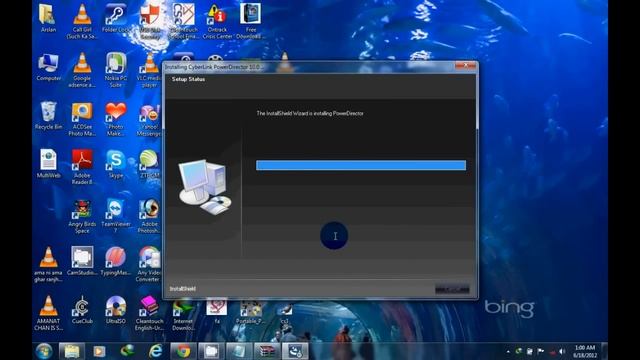Image resolution: width=640 pixels, height=360 pixels.
Task: Open the Google adsense video file
Action: click(x=82, y=70)
